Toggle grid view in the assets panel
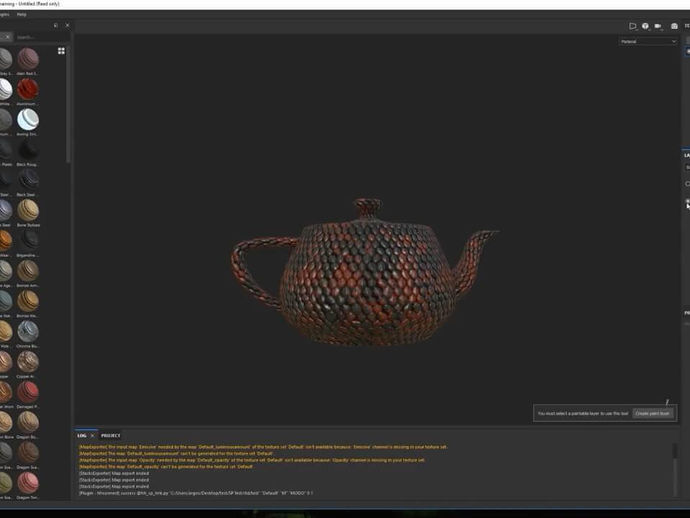Image resolution: width=690 pixels, height=518 pixels. (61, 51)
